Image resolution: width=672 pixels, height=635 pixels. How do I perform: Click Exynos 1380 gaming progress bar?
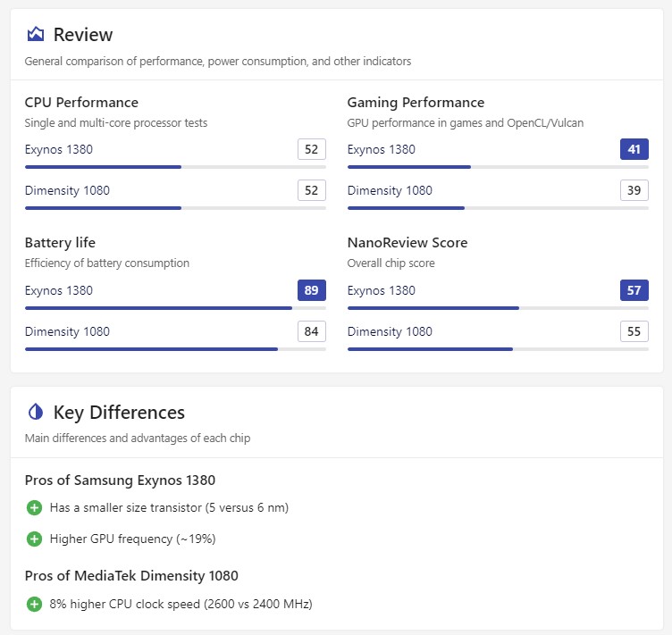(x=498, y=167)
